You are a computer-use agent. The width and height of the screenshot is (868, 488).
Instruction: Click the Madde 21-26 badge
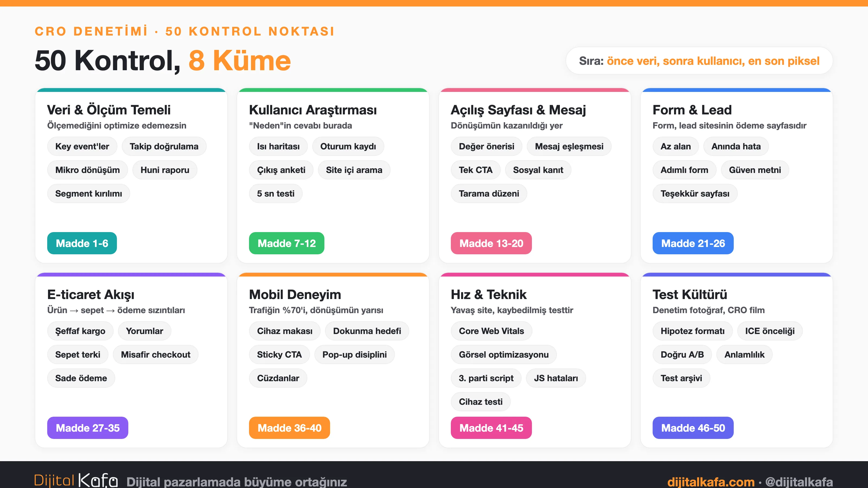click(693, 243)
